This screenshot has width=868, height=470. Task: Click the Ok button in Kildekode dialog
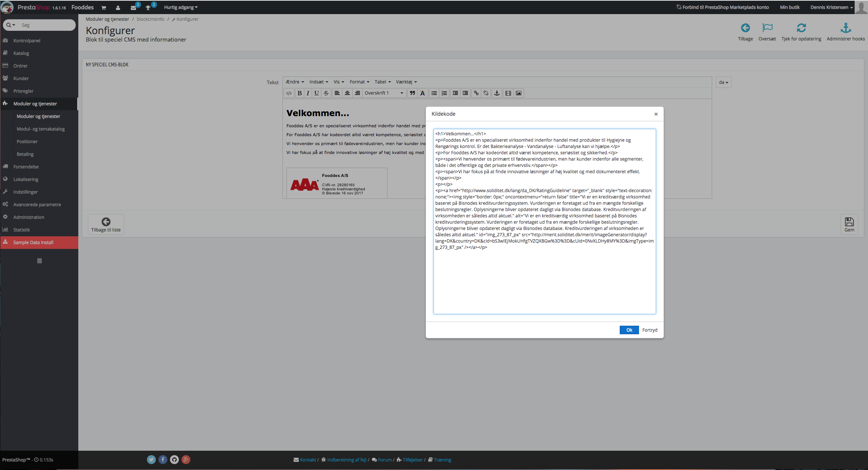click(x=629, y=330)
